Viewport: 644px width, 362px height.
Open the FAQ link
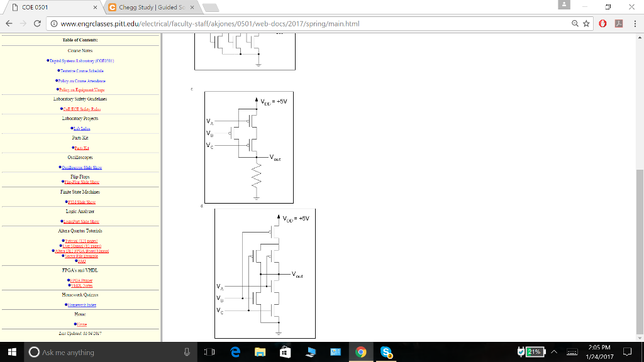click(82, 261)
